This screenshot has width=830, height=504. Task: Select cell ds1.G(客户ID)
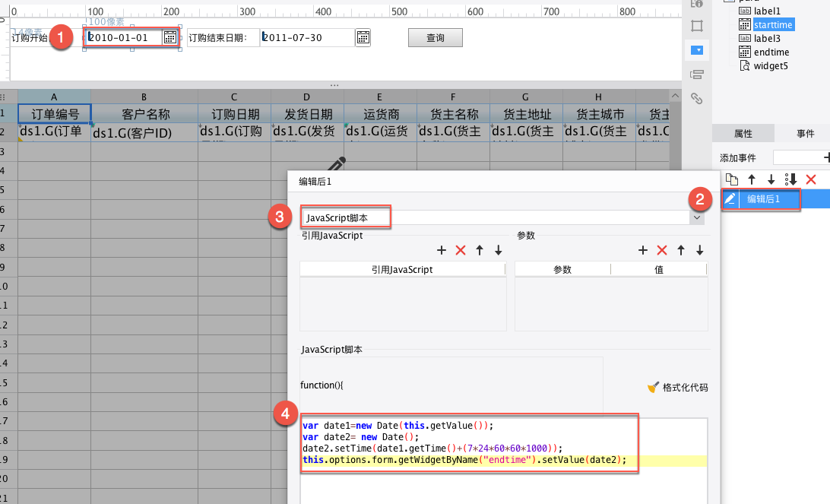coord(144,132)
